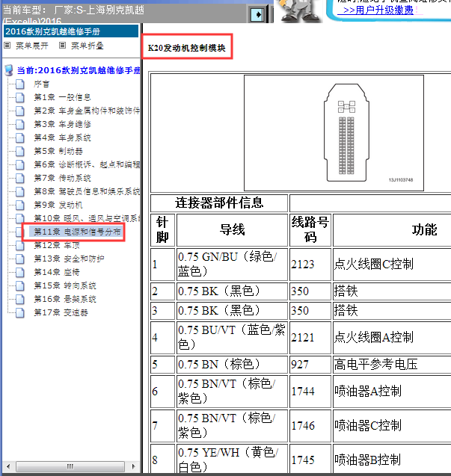Click the page icon next to 第13章
451x476 pixels.
tap(20, 259)
